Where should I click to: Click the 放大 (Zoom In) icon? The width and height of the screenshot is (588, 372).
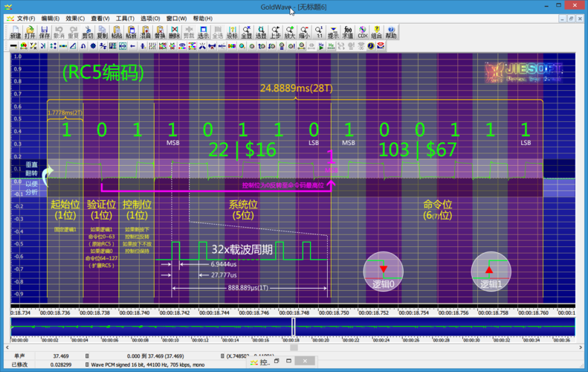290,32
